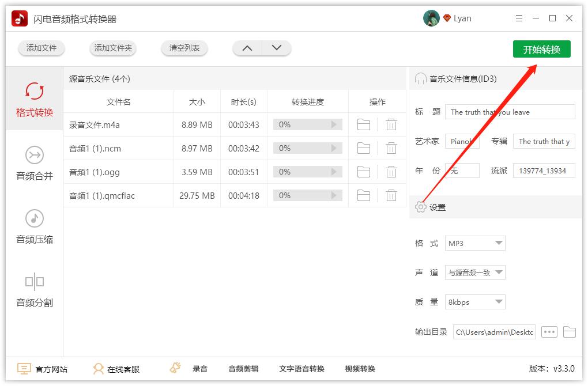Select file name 音频1 (1).ogg
The height and width of the screenshot is (386, 588).
pos(95,172)
